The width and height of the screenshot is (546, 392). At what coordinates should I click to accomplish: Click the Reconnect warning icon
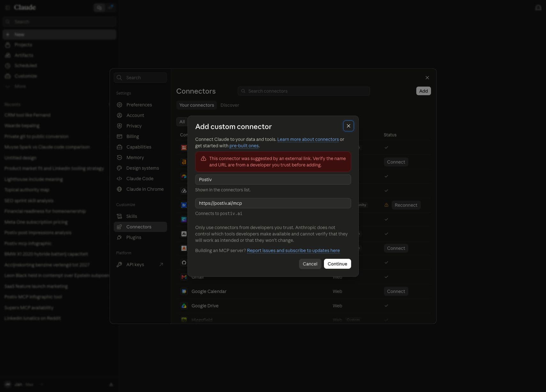coord(386,205)
